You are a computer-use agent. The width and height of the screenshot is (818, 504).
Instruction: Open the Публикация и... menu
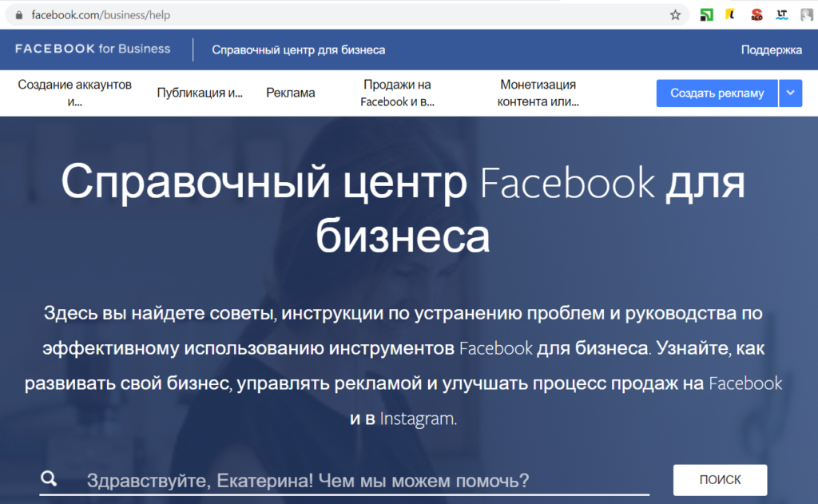click(x=200, y=93)
